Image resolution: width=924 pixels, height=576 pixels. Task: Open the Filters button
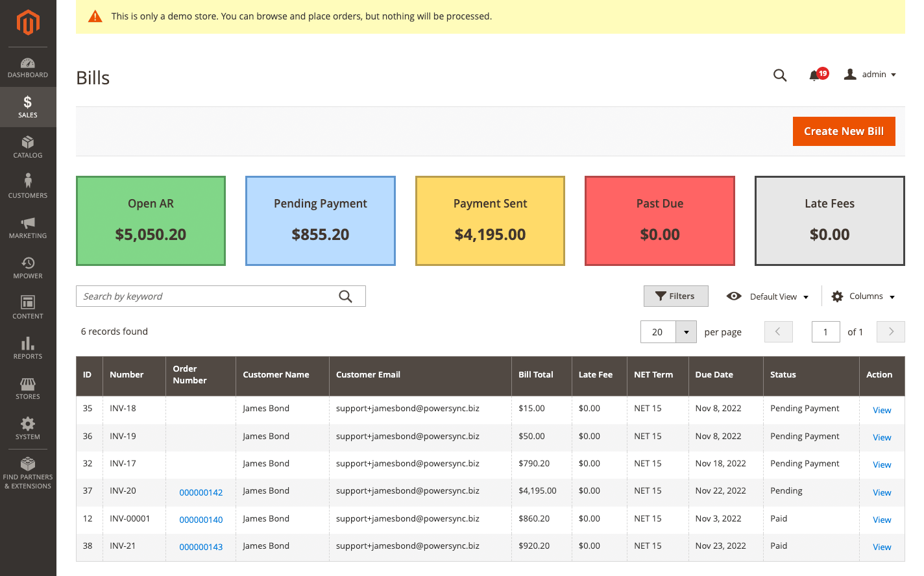coord(675,296)
